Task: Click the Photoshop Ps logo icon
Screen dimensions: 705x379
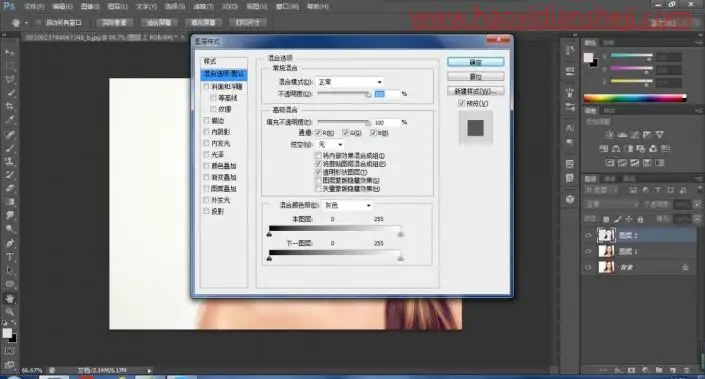Action: [x=9, y=6]
